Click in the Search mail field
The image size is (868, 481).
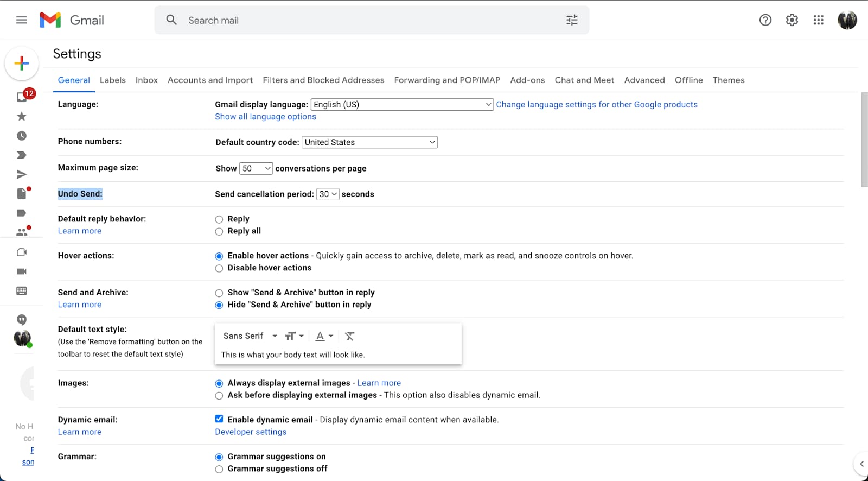pyautogui.click(x=372, y=20)
